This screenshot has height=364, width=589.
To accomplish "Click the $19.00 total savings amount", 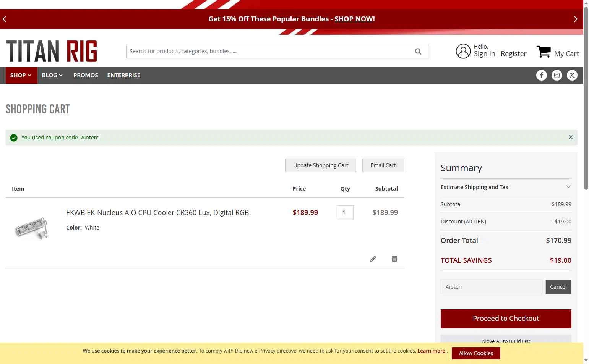I will 560,260.
